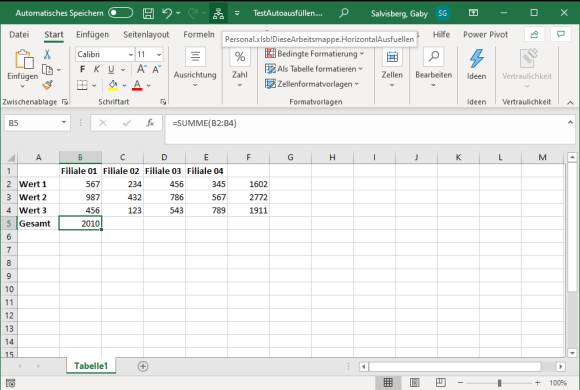The height and width of the screenshot is (390, 580).
Task: Toggle italic formatting K
Action: point(97,70)
